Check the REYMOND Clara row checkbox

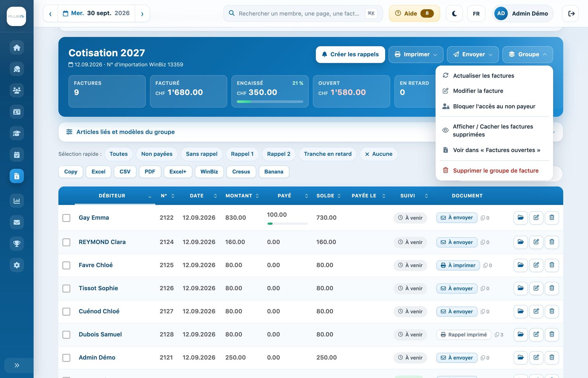[67, 242]
